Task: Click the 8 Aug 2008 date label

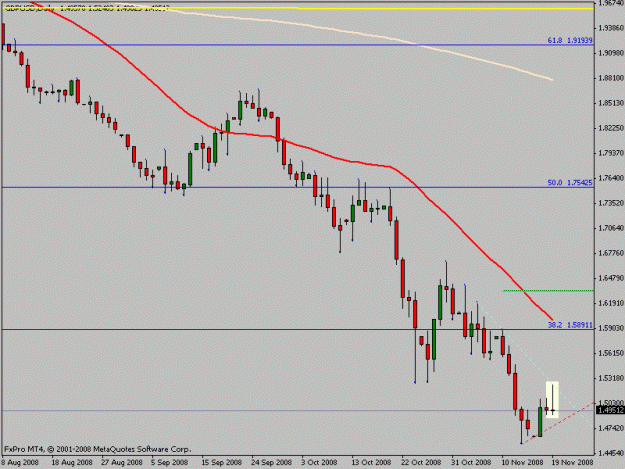Action: [x=20, y=463]
